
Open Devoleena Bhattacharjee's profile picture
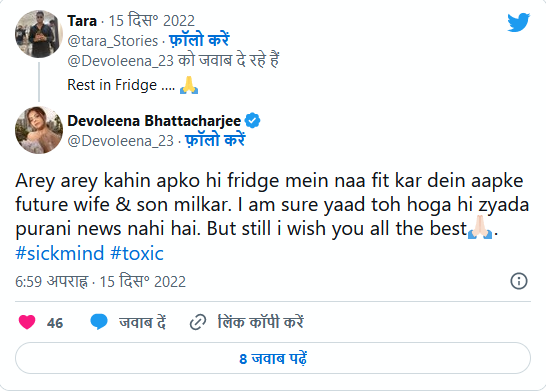click(39, 130)
